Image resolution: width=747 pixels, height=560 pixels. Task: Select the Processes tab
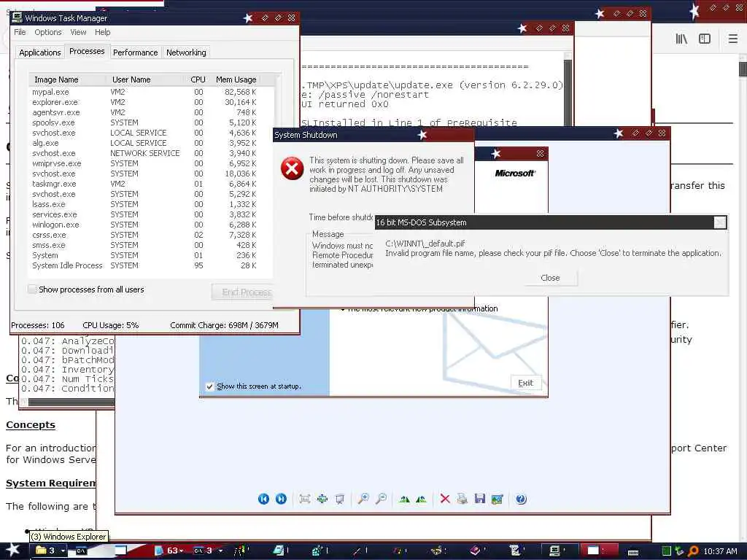coord(87,51)
